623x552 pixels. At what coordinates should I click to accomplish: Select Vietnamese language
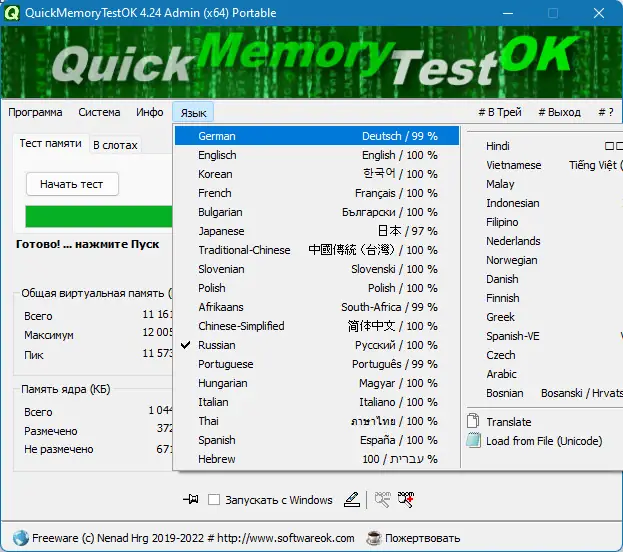544,165
